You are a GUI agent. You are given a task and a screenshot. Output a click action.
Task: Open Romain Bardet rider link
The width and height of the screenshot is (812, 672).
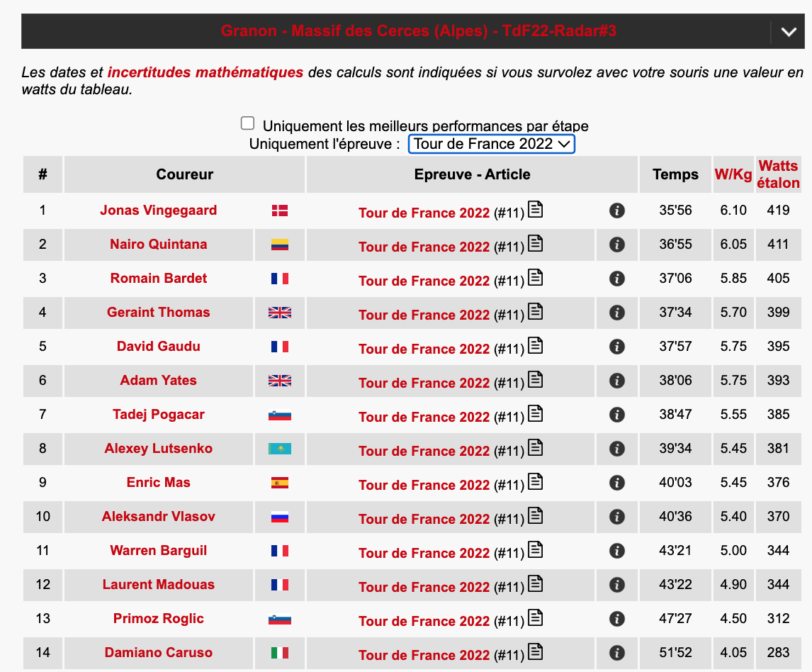pos(159,279)
